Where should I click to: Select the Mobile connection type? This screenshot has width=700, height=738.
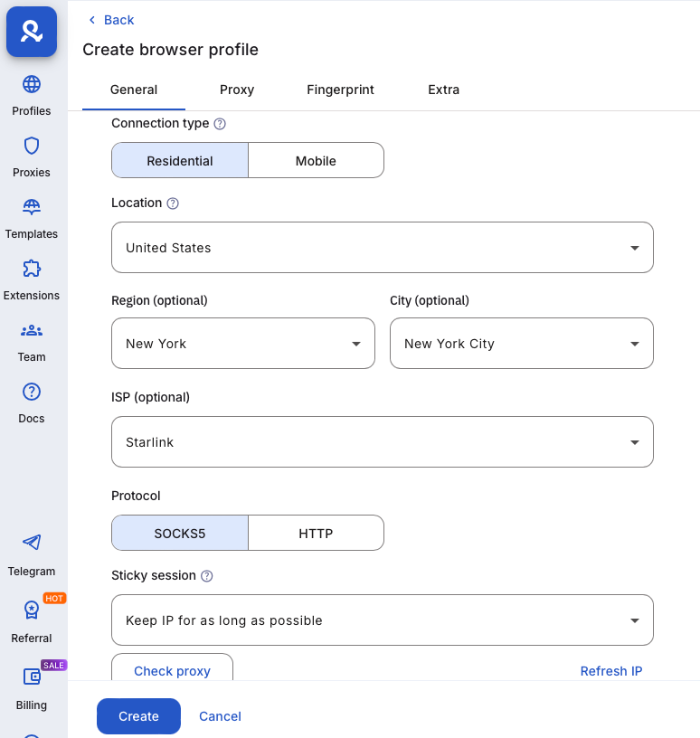coord(316,160)
